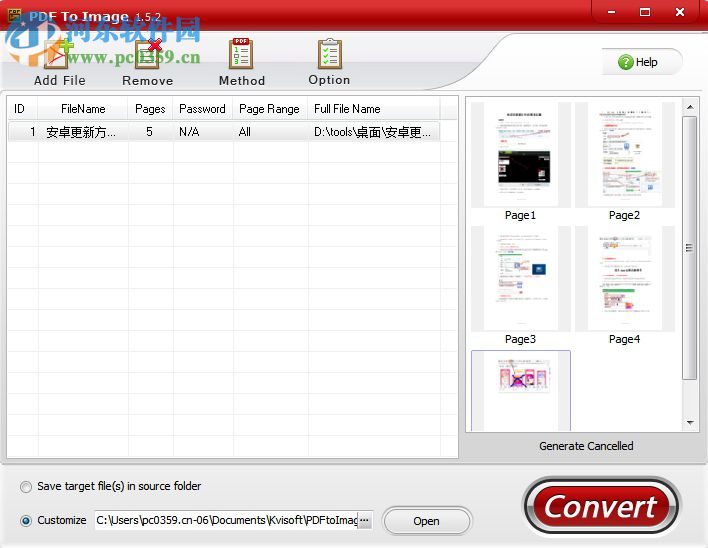
Task: Sort by the ID column header
Action: click(23, 109)
